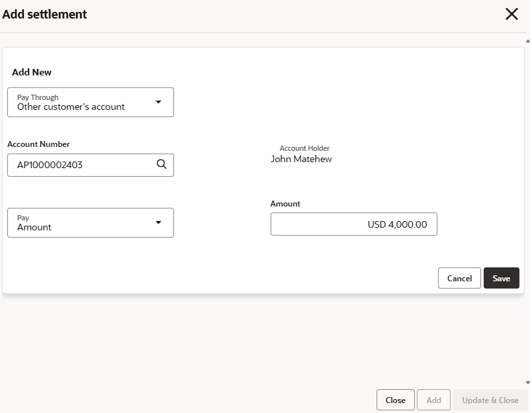
Task: Click the Update & Close button
Action: coord(490,400)
